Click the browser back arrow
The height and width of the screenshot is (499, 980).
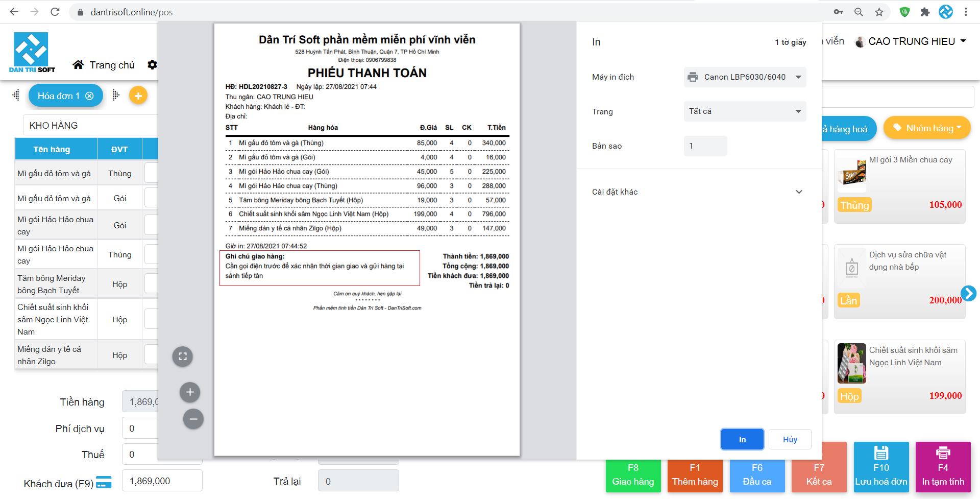click(x=14, y=12)
